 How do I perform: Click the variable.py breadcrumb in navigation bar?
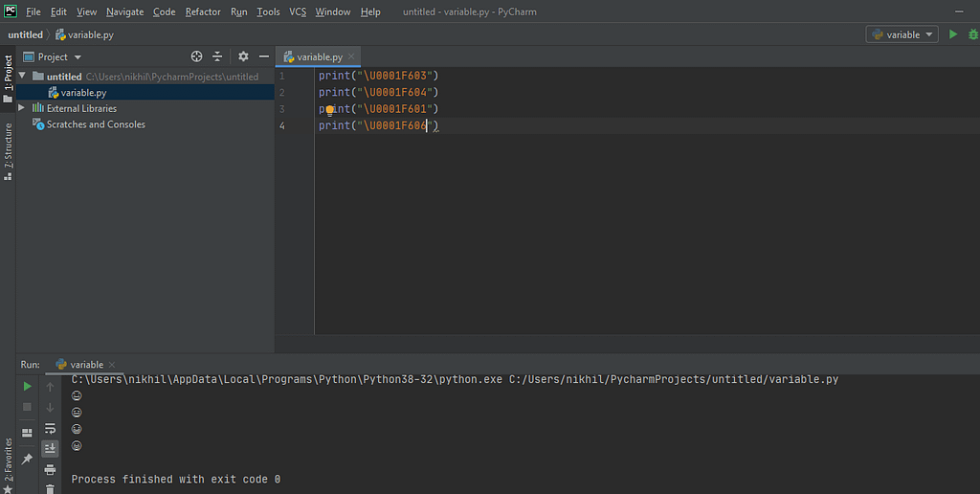click(84, 35)
